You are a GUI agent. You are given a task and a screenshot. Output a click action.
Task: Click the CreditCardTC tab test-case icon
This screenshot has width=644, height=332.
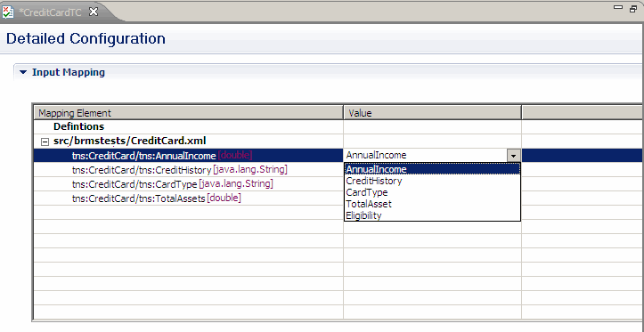coord(8,12)
